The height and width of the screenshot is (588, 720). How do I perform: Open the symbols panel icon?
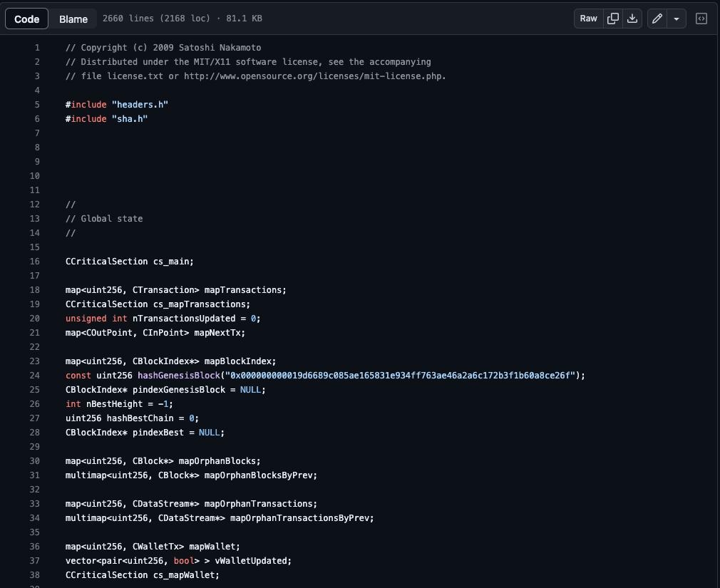[x=701, y=19]
